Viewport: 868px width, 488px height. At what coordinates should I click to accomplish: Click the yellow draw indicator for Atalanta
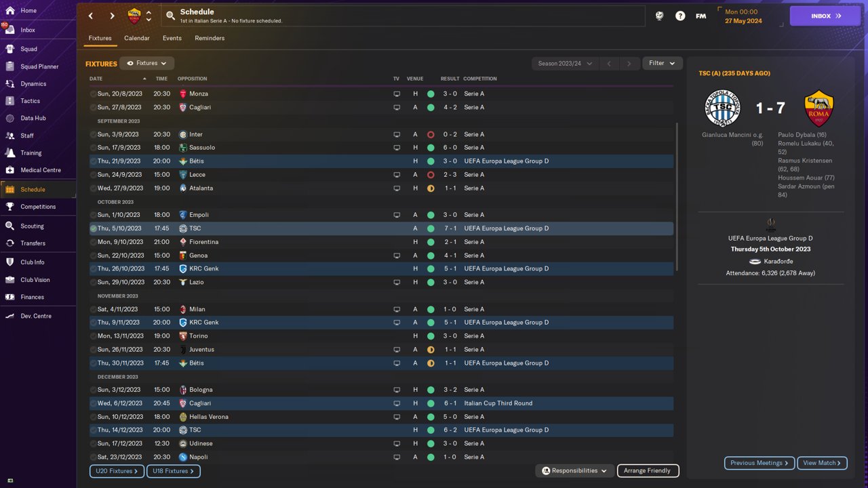point(431,188)
